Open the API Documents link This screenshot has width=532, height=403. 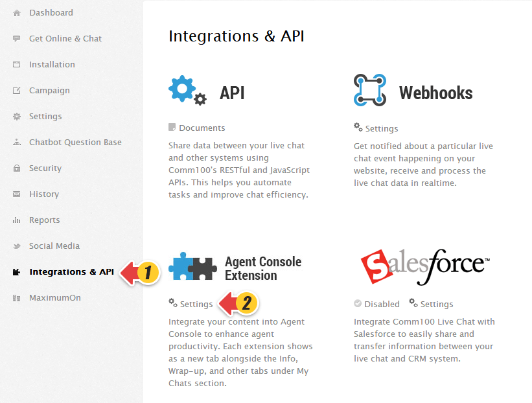[202, 128]
